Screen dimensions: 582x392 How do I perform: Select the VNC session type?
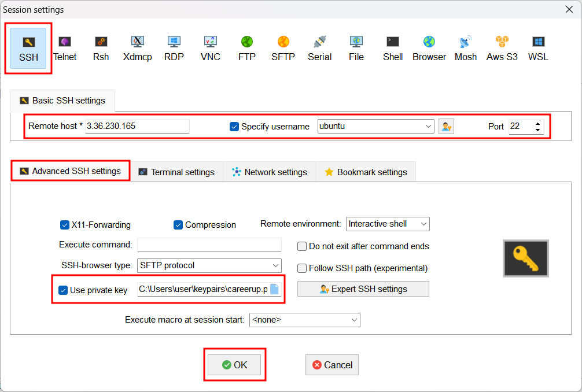(211, 48)
